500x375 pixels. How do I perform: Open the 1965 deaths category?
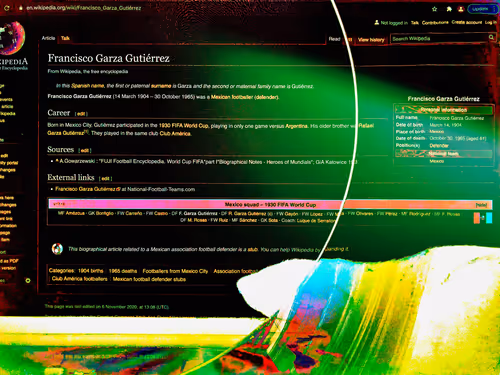click(x=123, y=271)
